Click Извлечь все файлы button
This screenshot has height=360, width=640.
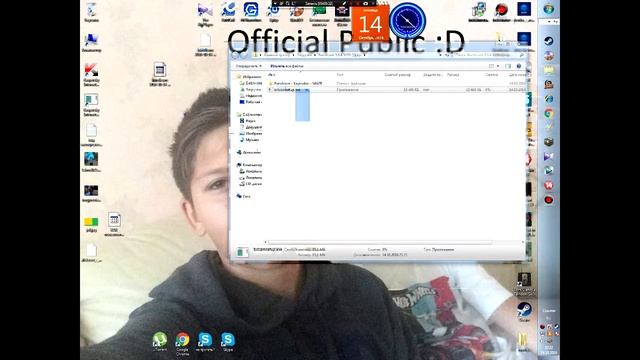(287, 66)
